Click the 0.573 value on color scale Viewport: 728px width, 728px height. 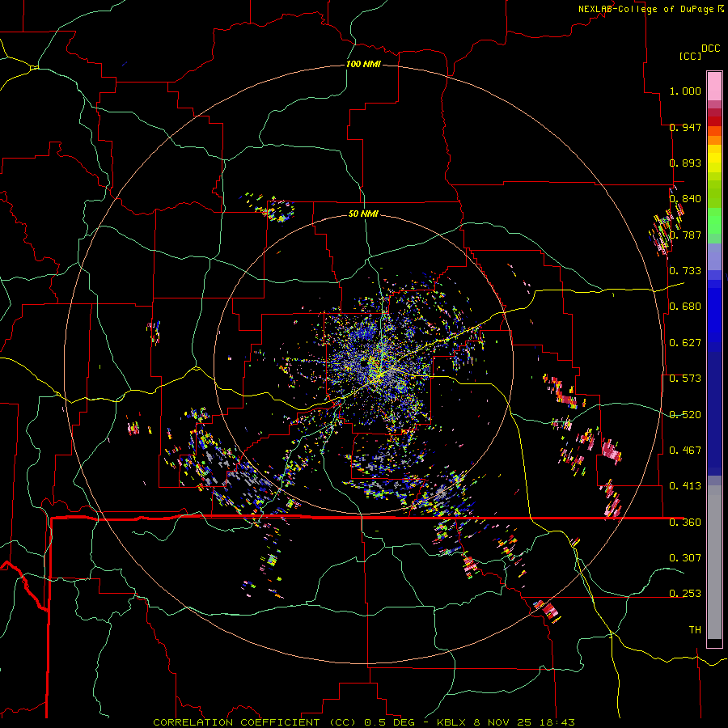click(685, 379)
